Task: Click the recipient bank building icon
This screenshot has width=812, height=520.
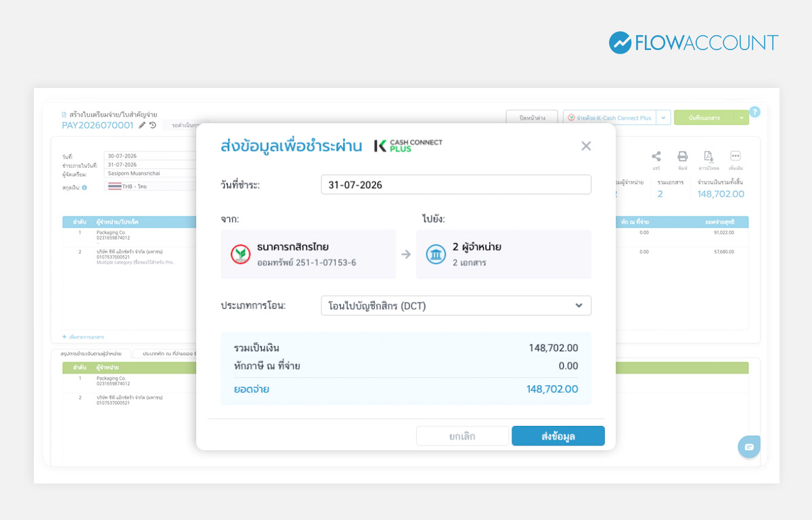Action: (x=435, y=255)
